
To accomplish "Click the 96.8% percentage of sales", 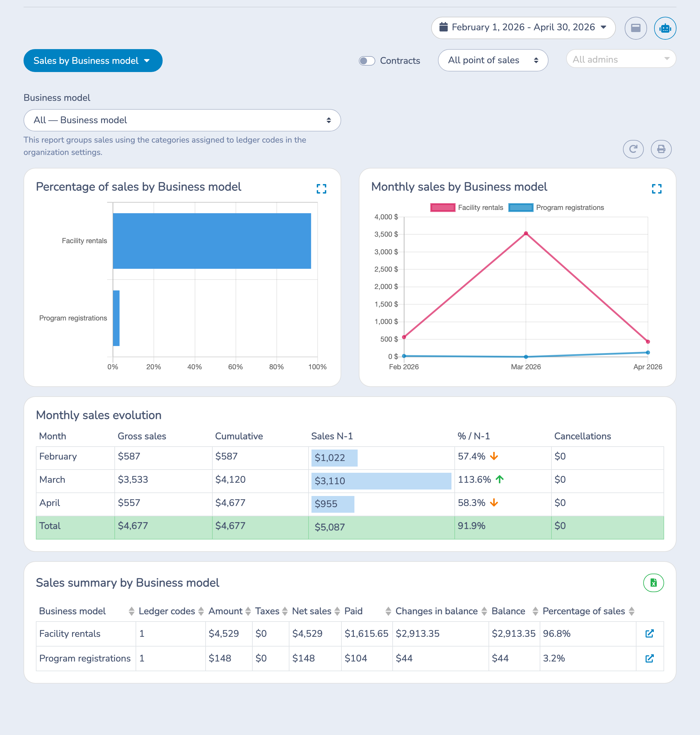I will tap(557, 634).
